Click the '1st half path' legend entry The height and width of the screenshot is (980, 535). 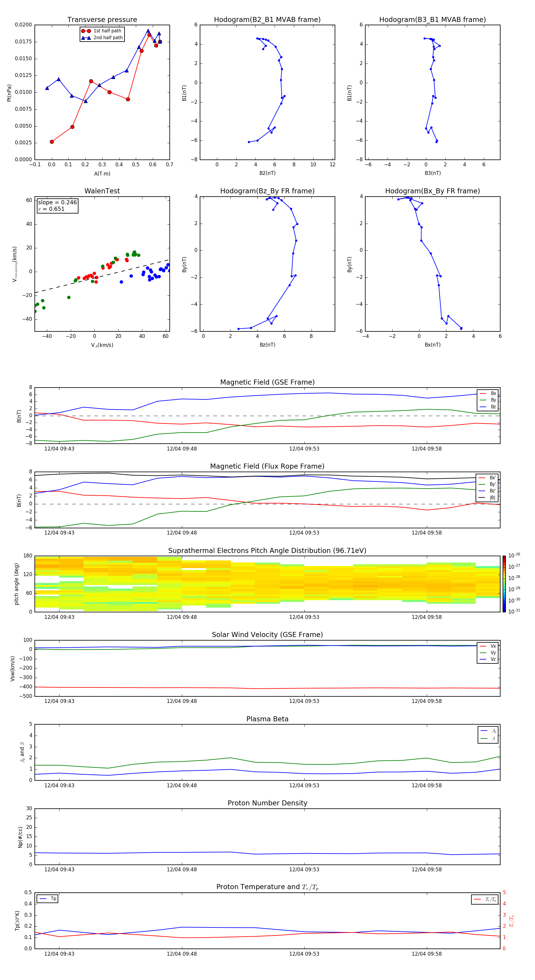pos(101,31)
